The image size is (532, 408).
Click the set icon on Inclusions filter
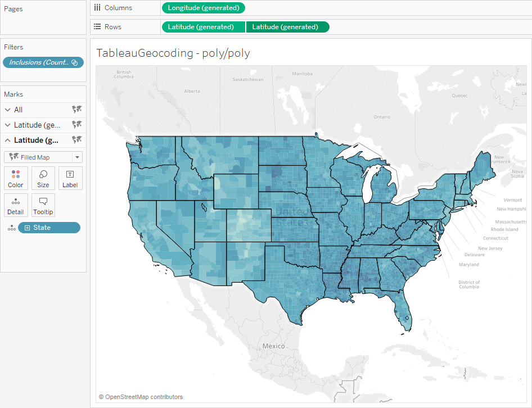(75, 62)
